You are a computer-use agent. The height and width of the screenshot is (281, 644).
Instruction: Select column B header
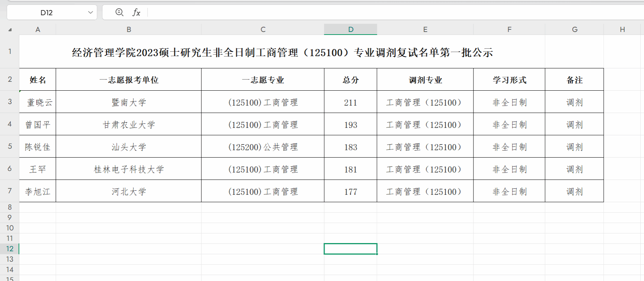pyautogui.click(x=129, y=29)
